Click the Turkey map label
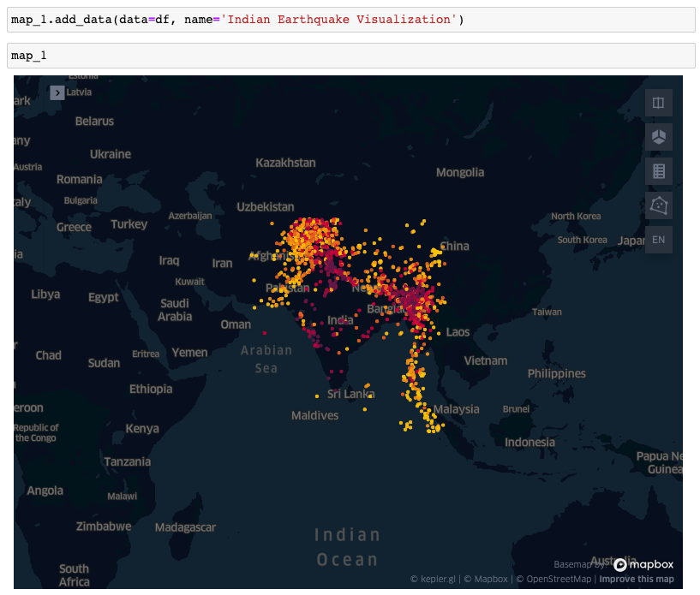 (129, 224)
